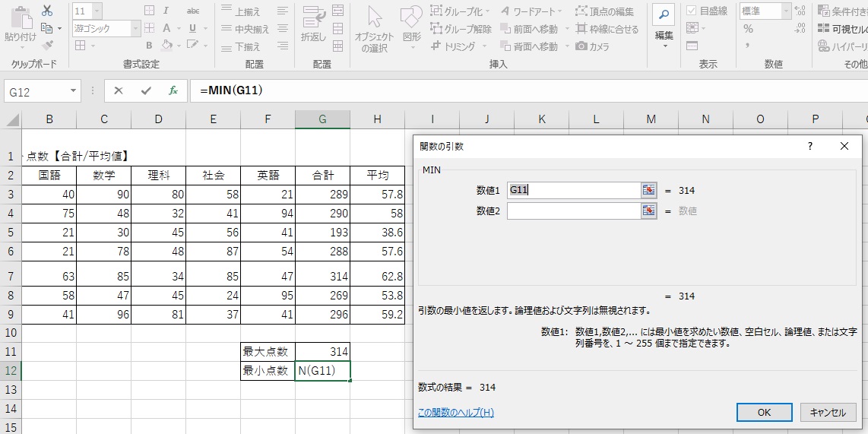868x434 pixels.
Task: Open the 標準 number format dropdown
Action: point(787,11)
